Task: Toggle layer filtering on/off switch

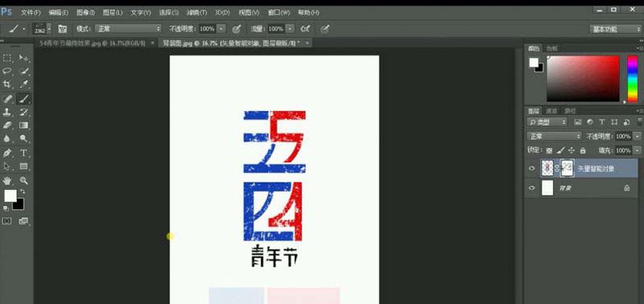Action: click(x=640, y=122)
